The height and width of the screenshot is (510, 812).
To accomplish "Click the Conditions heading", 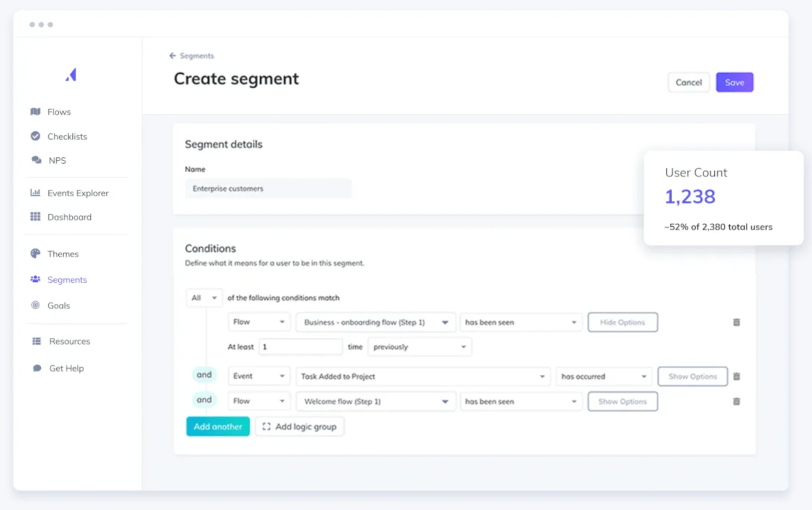I will (x=211, y=249).
